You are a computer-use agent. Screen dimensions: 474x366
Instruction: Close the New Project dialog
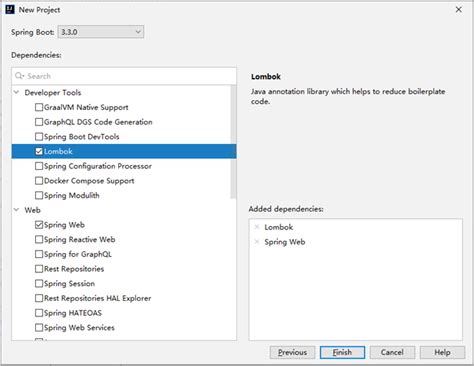point(459,10)
